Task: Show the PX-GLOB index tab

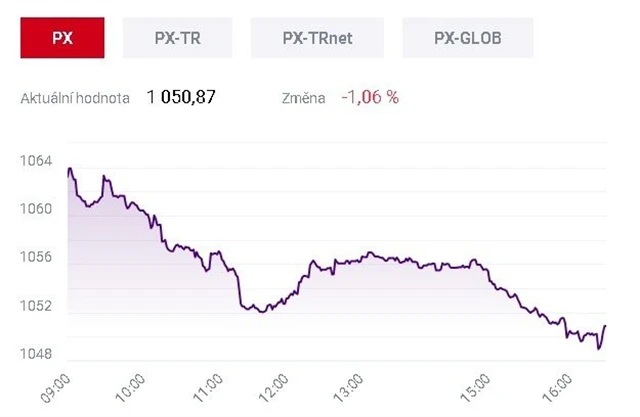Action: tap(467, 39)
